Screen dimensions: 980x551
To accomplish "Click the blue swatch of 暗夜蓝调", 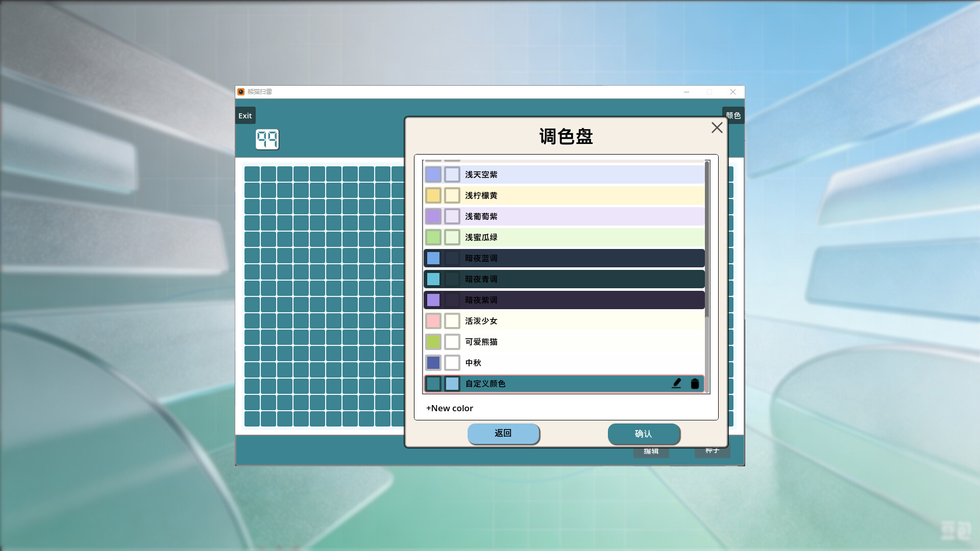I will (433, 258).
